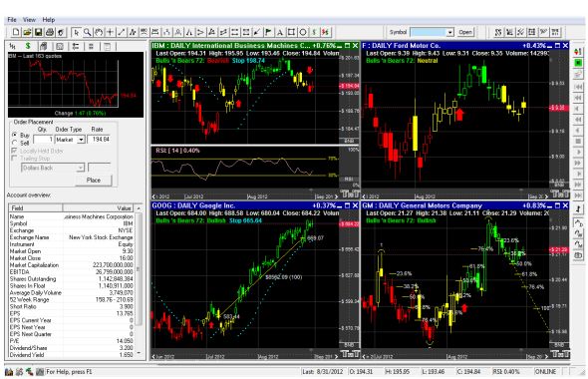Click the first status bar icon at bottom left
The width and height of the screenshot is (588, 379).
pos(9,372)
